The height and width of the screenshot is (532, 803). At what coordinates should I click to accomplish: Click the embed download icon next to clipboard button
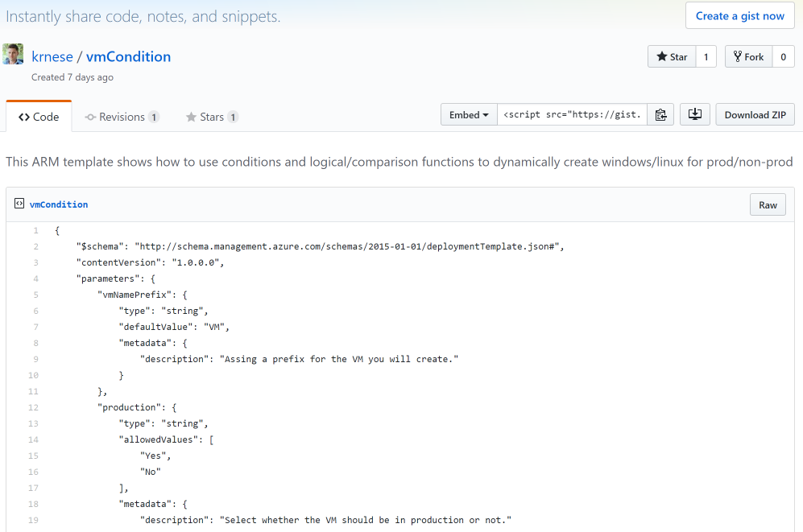694,114
